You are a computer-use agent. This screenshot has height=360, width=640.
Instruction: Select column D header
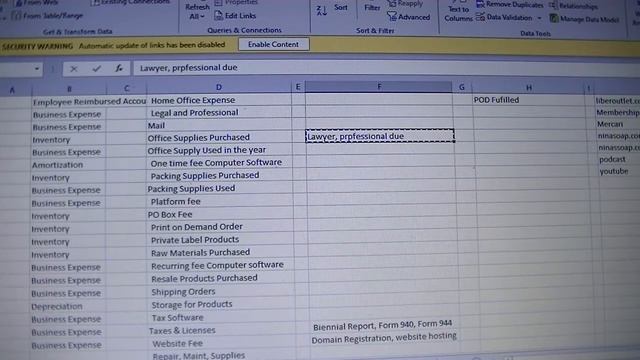coord(219,87)
